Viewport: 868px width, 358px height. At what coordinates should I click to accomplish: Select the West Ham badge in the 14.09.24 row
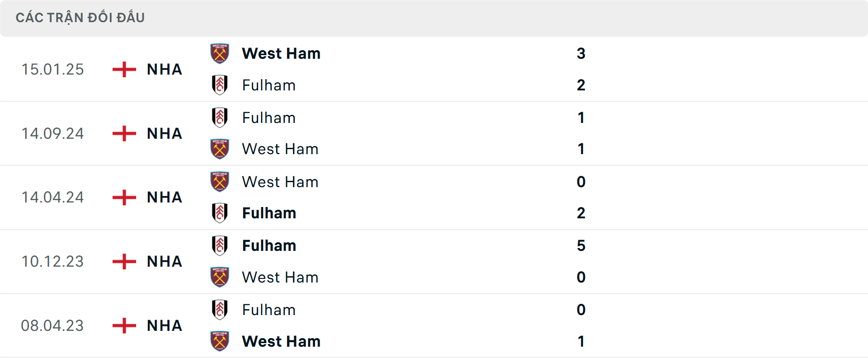tap(220, 149)
